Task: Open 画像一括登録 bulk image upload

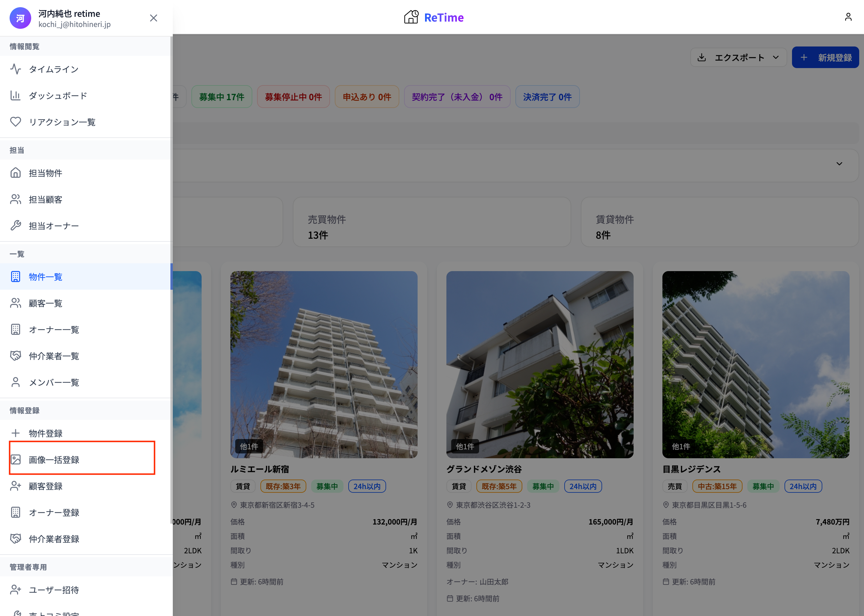Action: pyautogui.click(x=53, y=460)
